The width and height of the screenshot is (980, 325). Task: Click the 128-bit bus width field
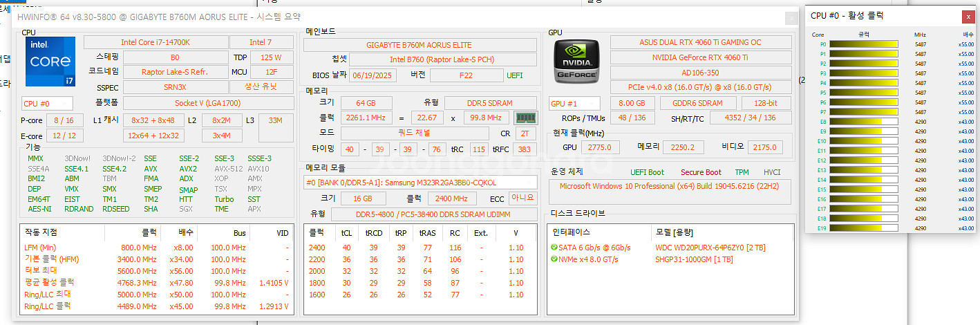pyautogui.click(x=766, y=103)
